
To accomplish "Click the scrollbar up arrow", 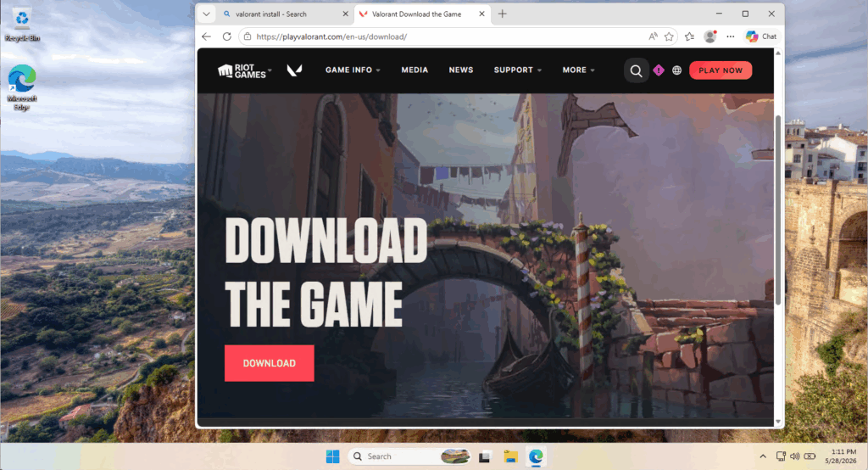I will click(778, 53).
